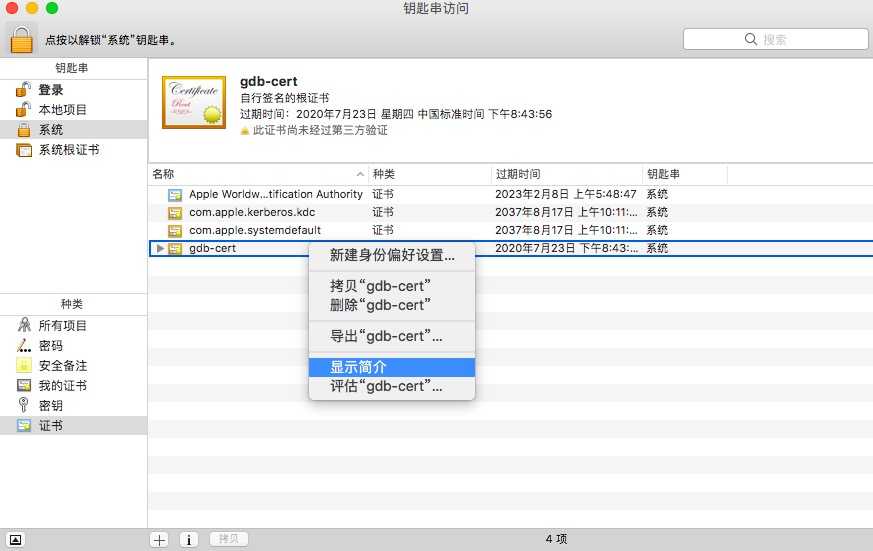
Task: Click the 钥匙串 column header in table
Action: (x=685, y=174)
